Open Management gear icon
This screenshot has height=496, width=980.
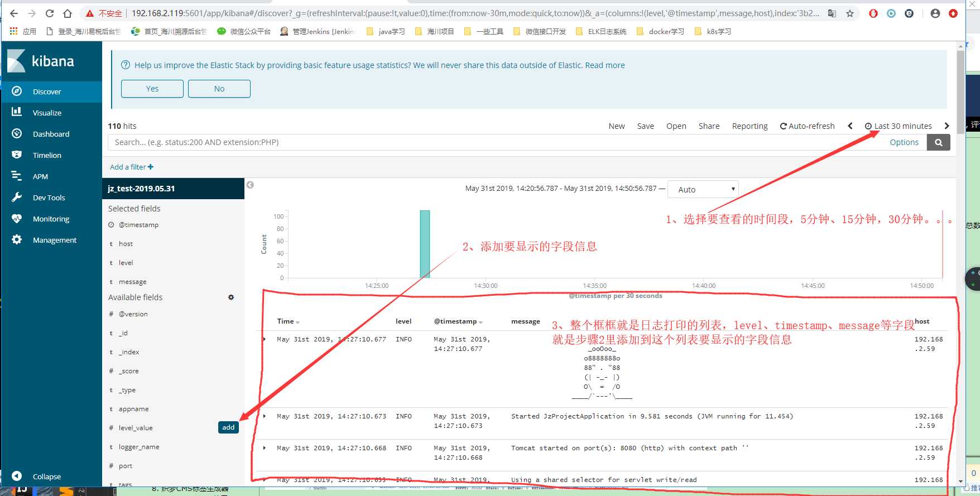tap(17, 239)
